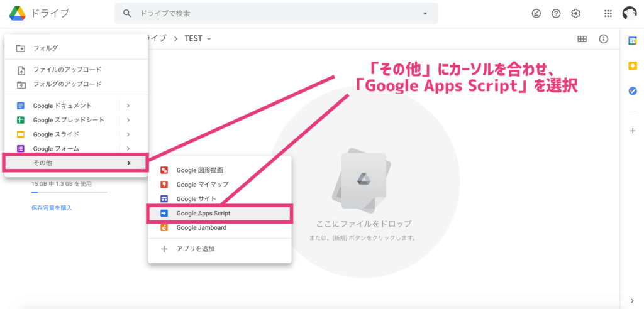Expand Google Sheets submenu arrow
This screenshot has height=309, width=644.
128,120
